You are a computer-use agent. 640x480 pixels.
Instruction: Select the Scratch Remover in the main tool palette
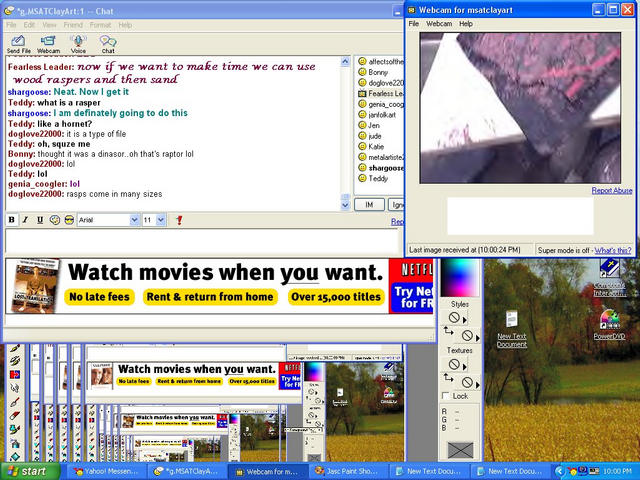tap(15, 402)
